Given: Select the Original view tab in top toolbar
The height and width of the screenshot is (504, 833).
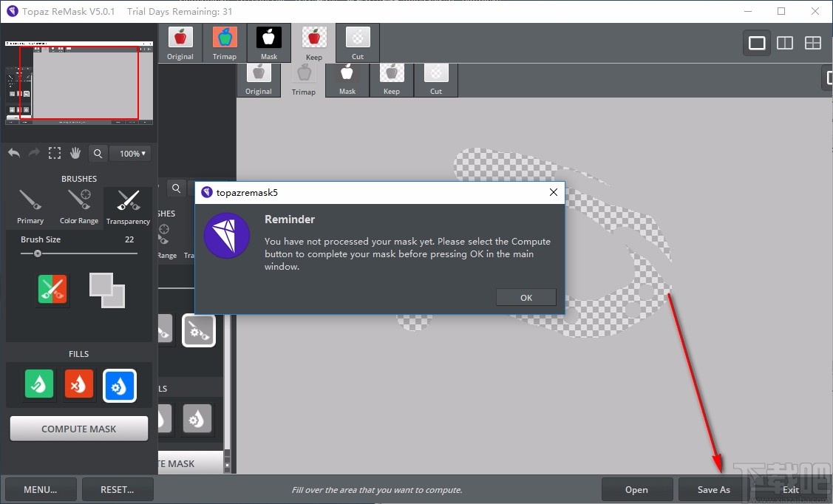Looking at the screenshot, I should 180,43.
